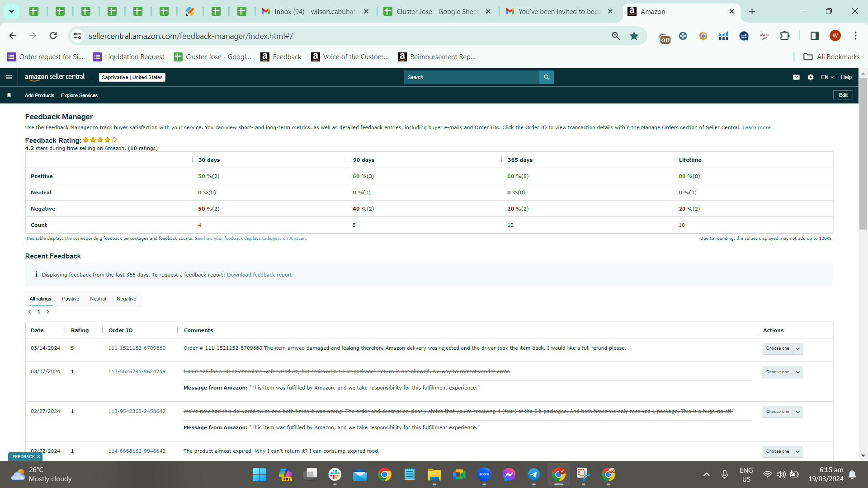Open the Reimbursement Report bookmark

click(437, 57)
